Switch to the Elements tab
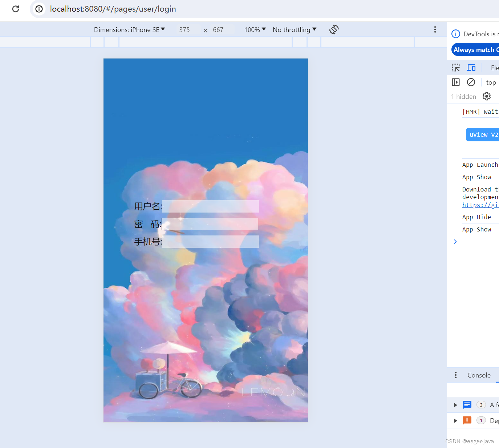The image size is (499, 448). click(x=495, y=68)
